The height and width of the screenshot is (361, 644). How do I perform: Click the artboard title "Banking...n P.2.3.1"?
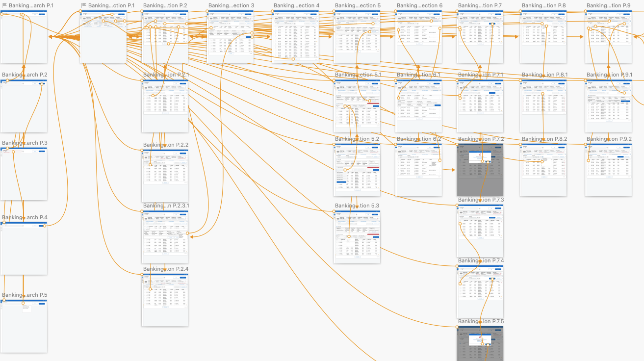pos(166,206)
